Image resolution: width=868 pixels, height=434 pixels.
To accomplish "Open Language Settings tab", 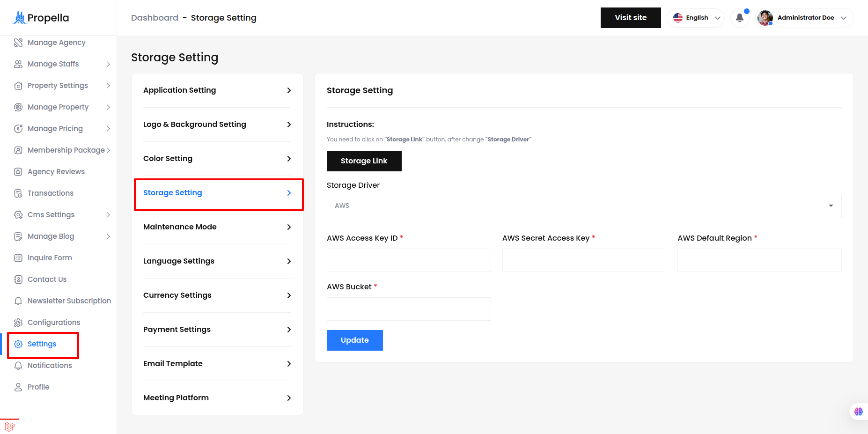I will click(x=217, y=261).
